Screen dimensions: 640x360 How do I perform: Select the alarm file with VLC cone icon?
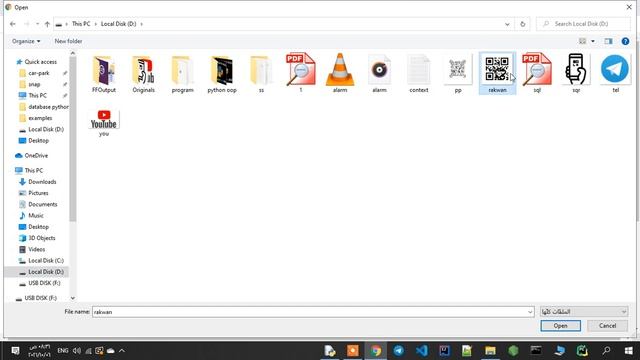coord(340,73)
